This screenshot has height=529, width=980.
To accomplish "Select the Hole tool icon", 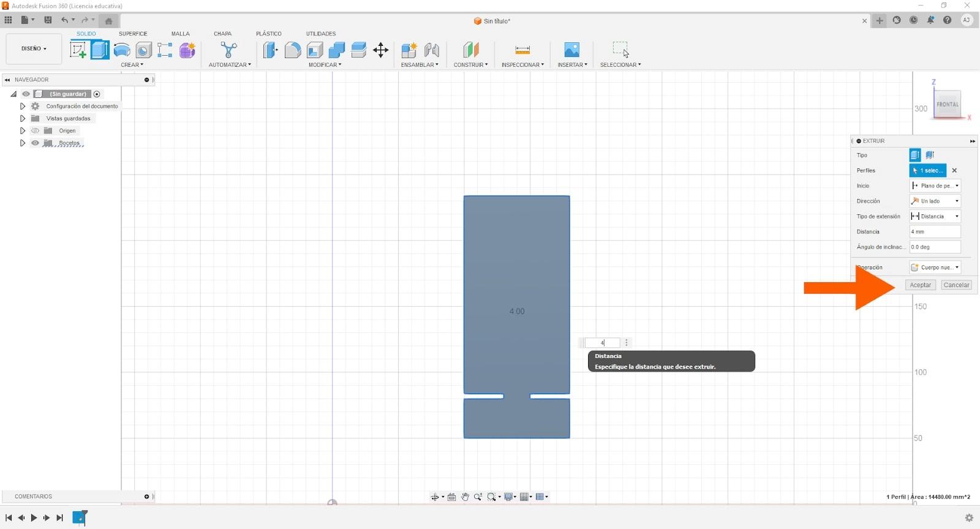I will point(143,50).
